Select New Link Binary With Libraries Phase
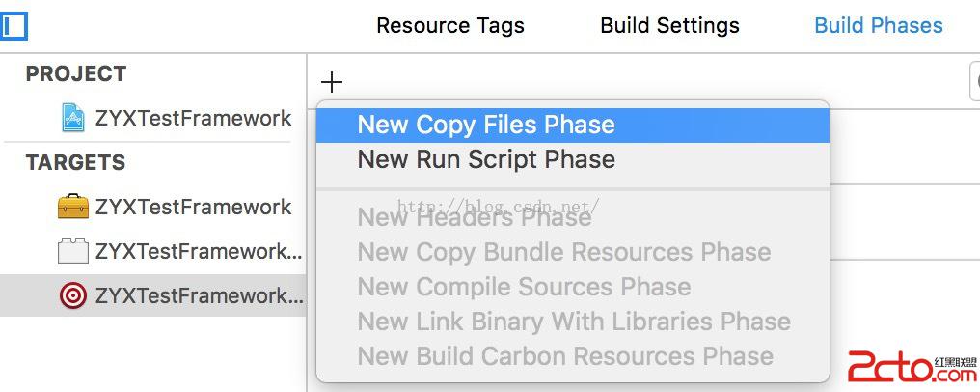Viewport: 980px width, 392px height. pos(574,322)
